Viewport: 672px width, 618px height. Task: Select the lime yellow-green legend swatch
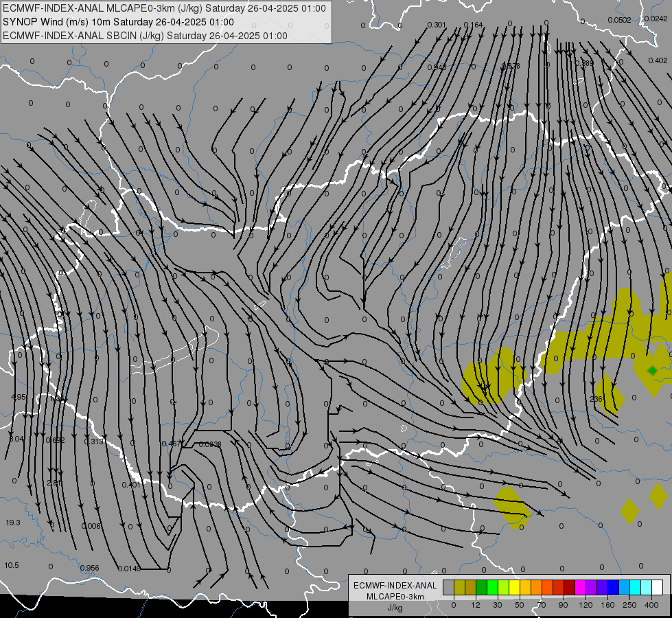coord(503,587)
